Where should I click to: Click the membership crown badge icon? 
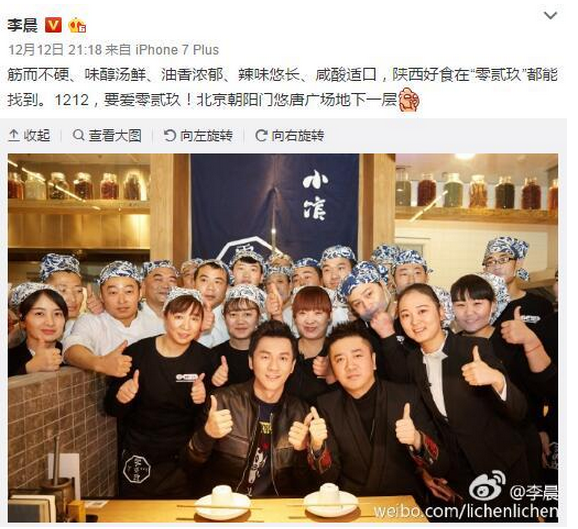point(77,25)
